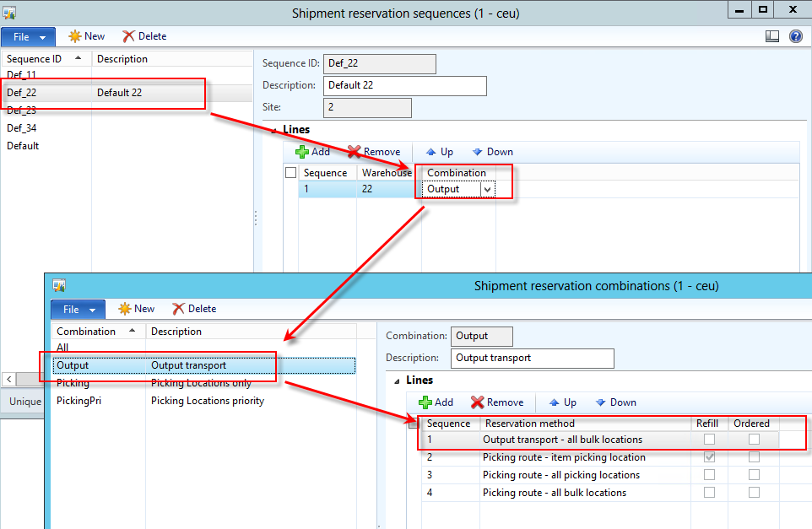The image size is (812, 529).
Task: Click the Description field containing Default 22
Action: click(404, 85)
